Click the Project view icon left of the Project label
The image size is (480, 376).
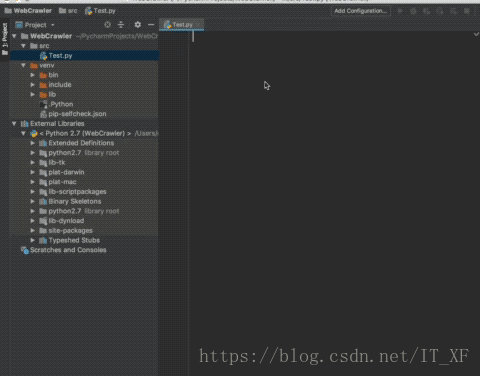[x=19, y=25]
